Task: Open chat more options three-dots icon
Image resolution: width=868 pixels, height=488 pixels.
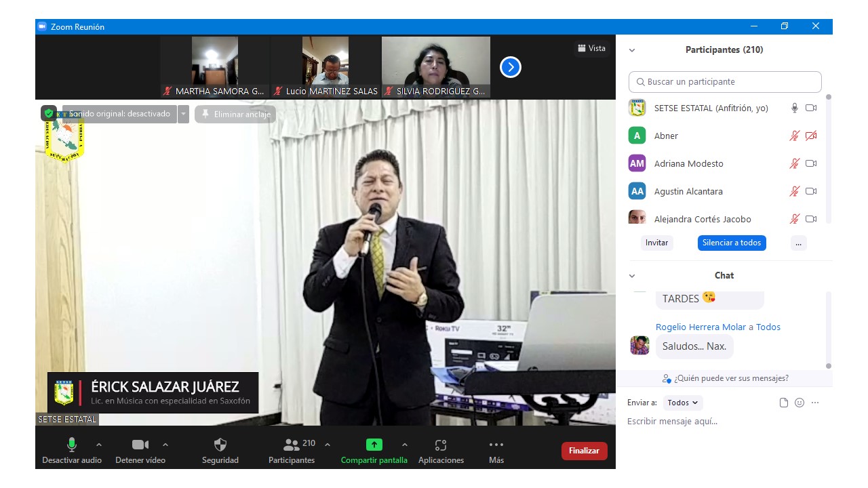Action: coord(815,403)
